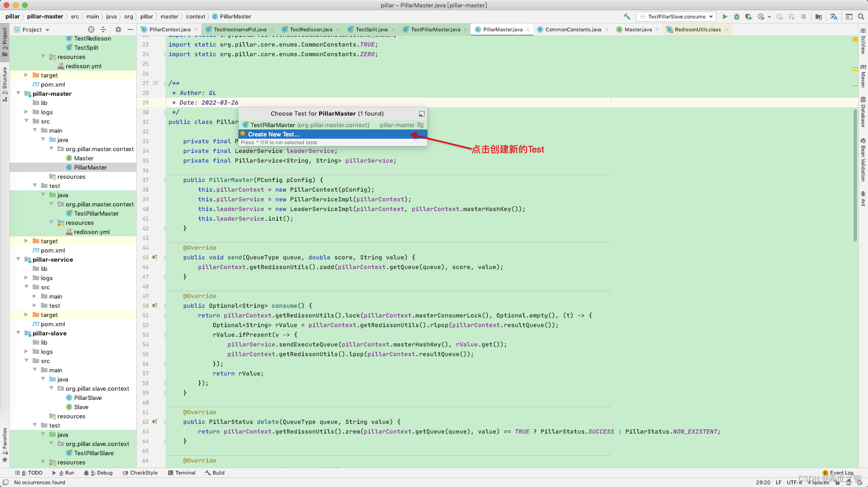Start debugging with the bug icon
The image size is (868, 487).
(x=737, y=17)
